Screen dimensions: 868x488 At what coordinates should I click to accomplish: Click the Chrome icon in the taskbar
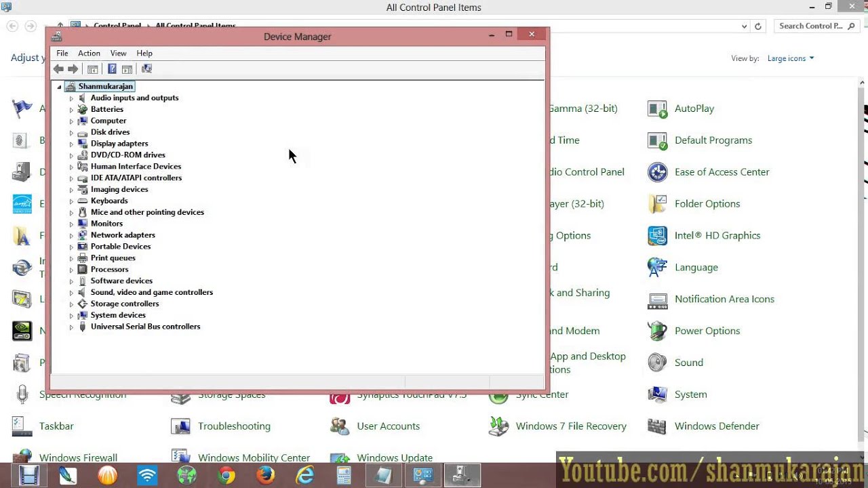tap(226, 476)
